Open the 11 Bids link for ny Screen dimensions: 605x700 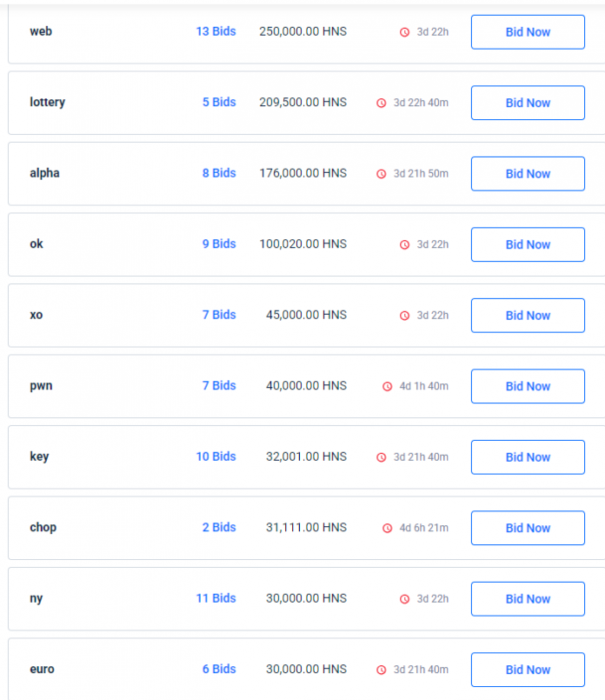tap(216, 598)
